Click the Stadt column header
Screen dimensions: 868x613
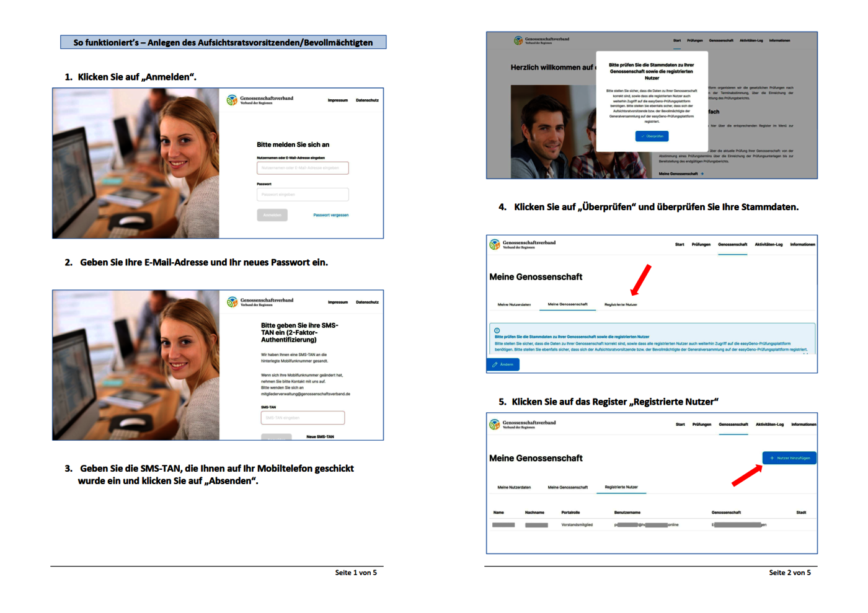coord(801,513)
